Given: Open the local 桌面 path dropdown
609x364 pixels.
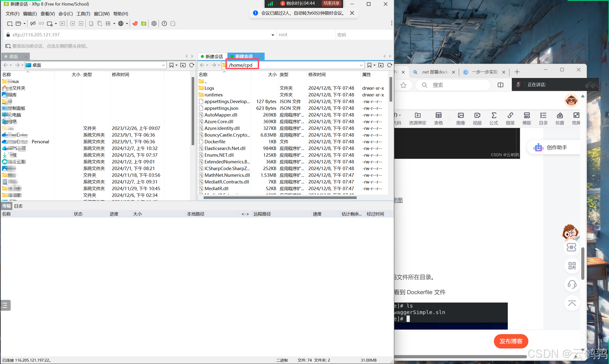Looking at the screenshot, I should tap(163, 65).
